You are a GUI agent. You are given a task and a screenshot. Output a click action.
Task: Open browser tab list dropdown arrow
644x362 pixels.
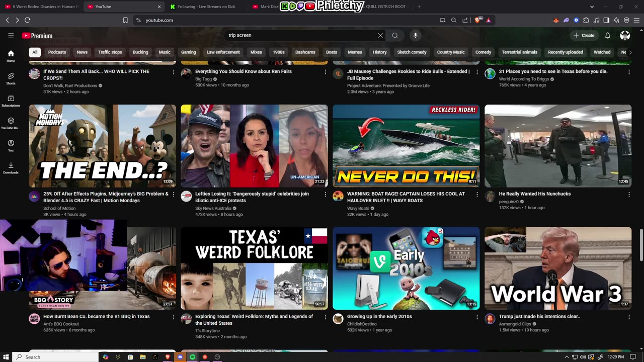(x=592, y=7)
